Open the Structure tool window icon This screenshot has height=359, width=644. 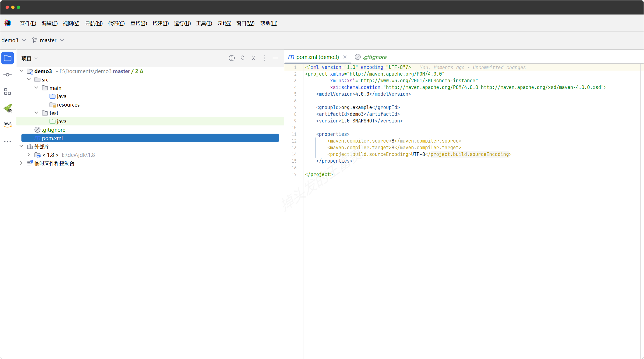(8, 91)
